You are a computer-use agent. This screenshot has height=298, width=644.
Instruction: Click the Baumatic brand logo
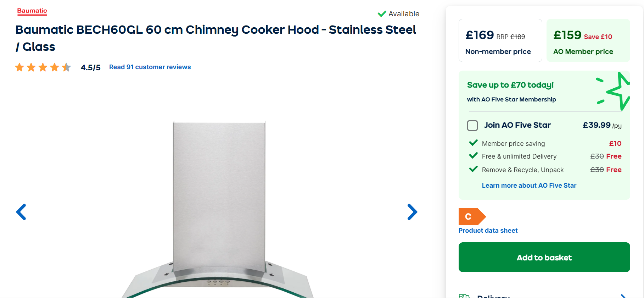point(32,11)
